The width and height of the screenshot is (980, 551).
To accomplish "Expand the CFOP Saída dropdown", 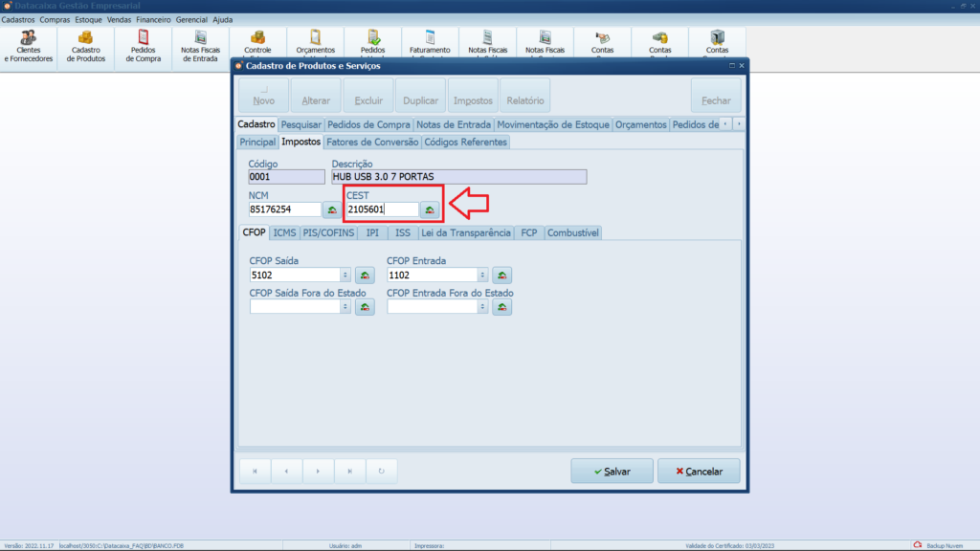I will coord(345,275).
